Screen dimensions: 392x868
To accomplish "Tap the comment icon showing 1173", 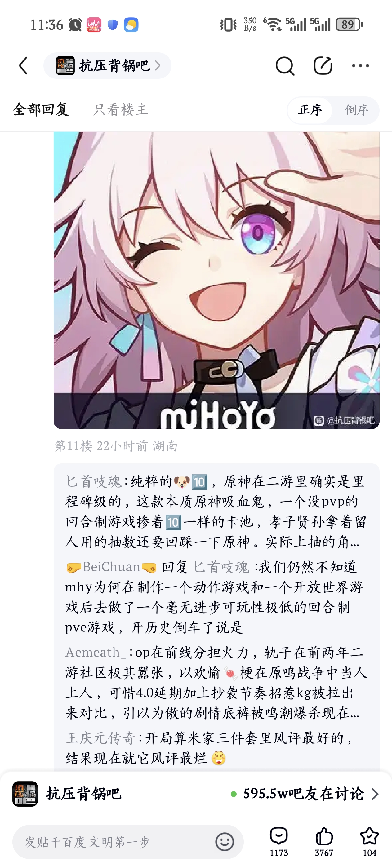I will (x=279, y=841).
